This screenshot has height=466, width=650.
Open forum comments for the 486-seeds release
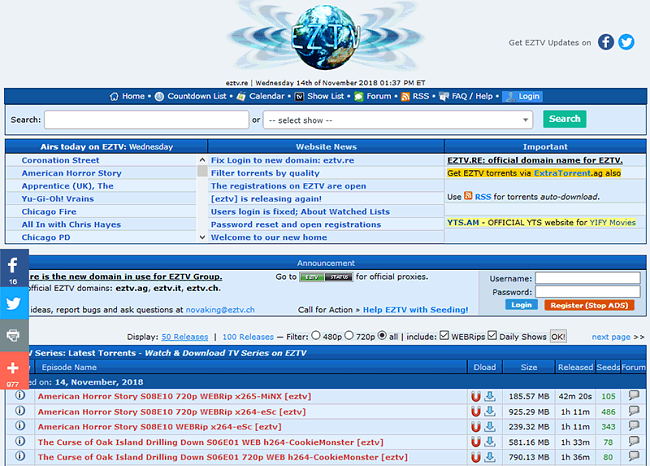click(x=634, y=410)
